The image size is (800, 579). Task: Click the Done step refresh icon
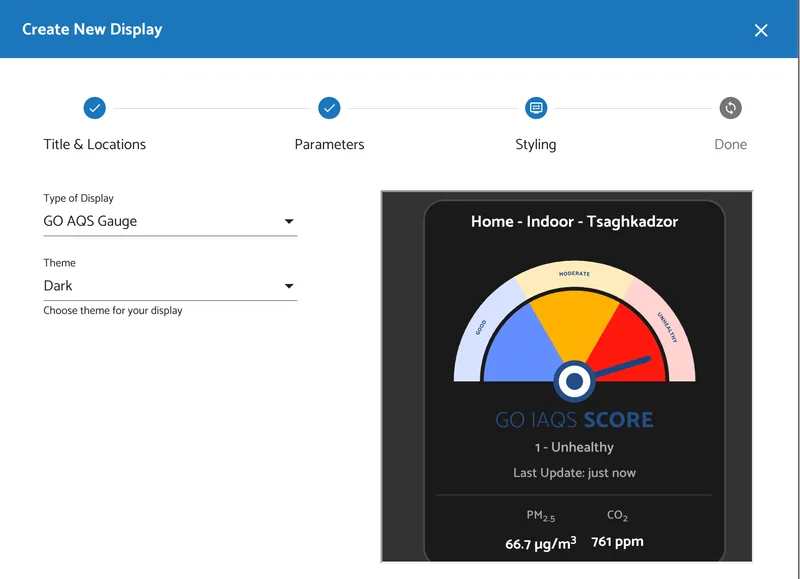(x=731, y=108)
